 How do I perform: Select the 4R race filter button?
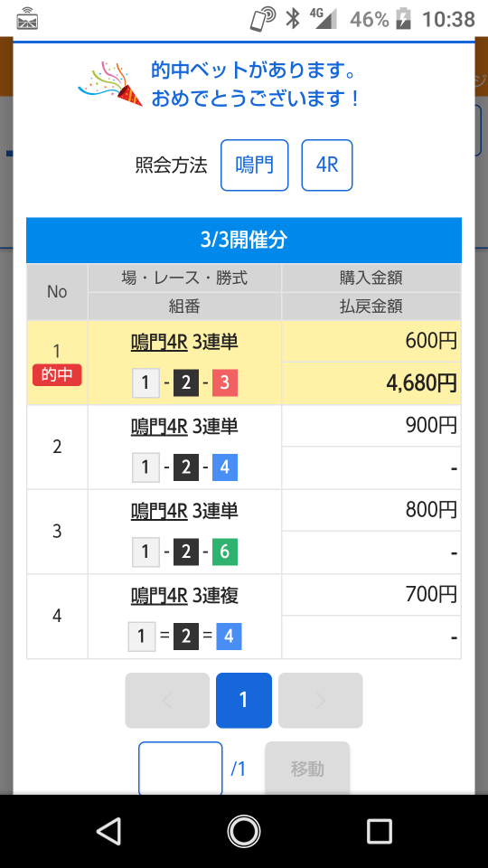[327, 165]
